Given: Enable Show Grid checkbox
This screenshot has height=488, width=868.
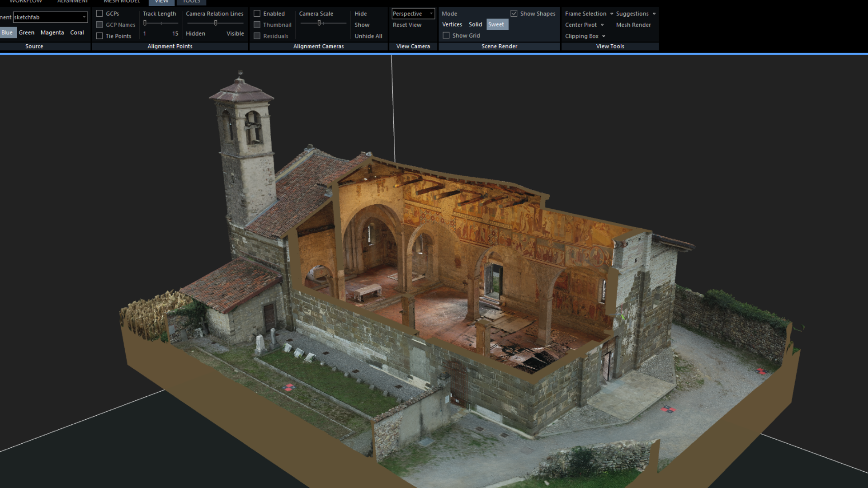Looking at the screenshot, I should (x=446, y=35).
